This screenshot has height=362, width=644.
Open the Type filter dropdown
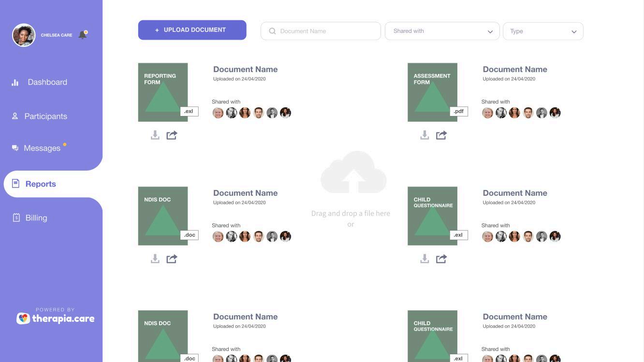pos(543,31)
